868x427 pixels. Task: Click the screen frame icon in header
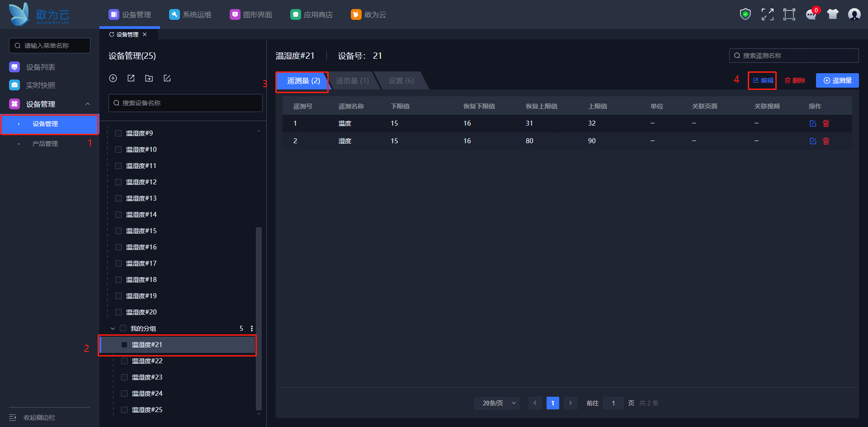(789, 14)
